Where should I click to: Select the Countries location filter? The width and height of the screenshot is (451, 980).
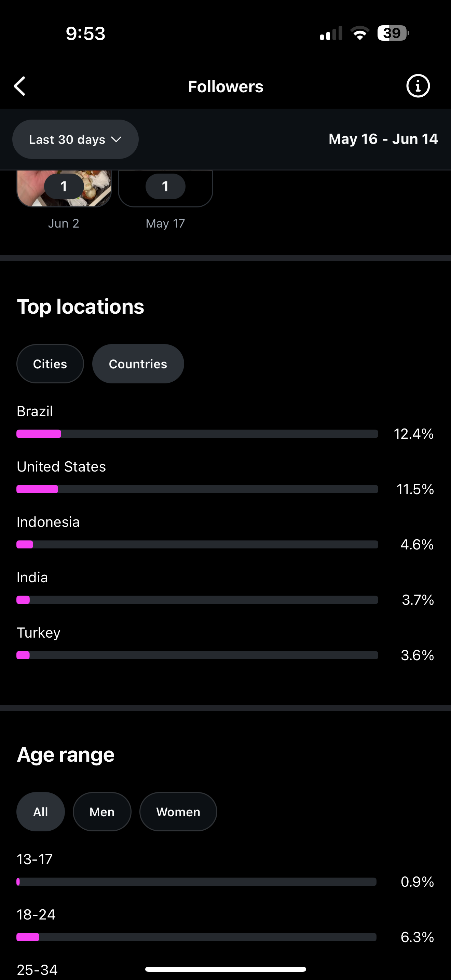(138, 364)
